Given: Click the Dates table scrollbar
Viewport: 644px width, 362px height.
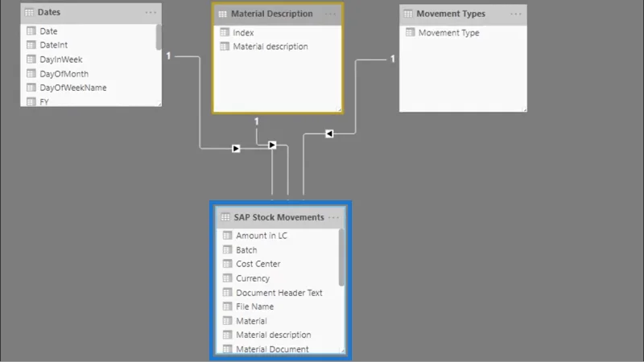Looking at the screenshot, I should click(x=159, y=37).
